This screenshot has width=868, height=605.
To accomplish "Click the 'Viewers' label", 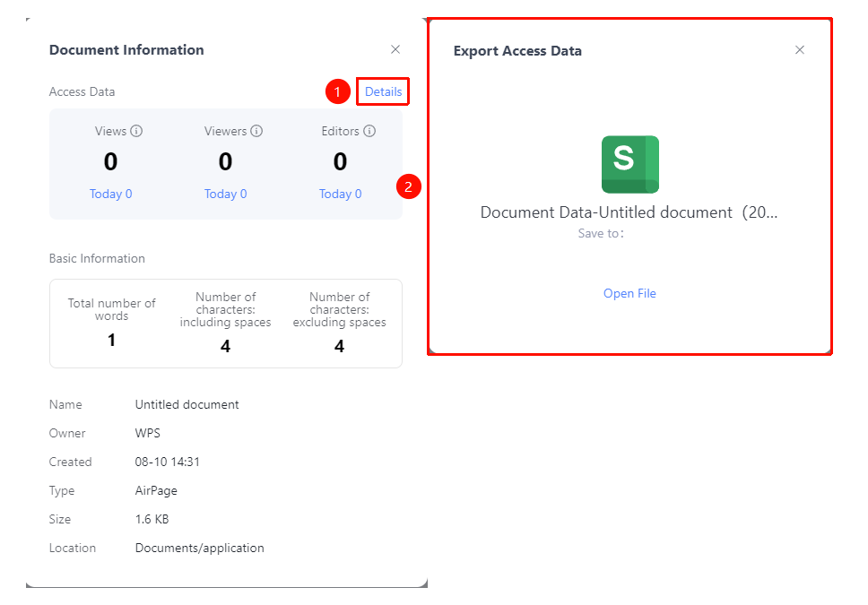I will (225, 131).
